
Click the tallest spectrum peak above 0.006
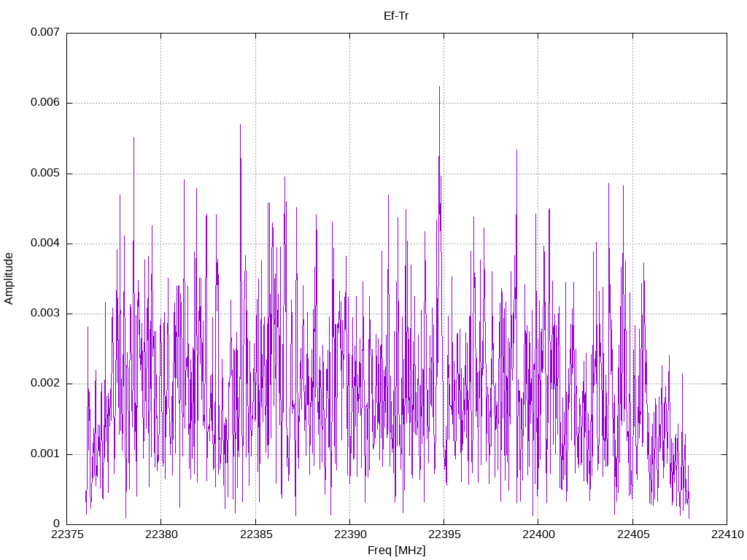(x=439, y=88)
